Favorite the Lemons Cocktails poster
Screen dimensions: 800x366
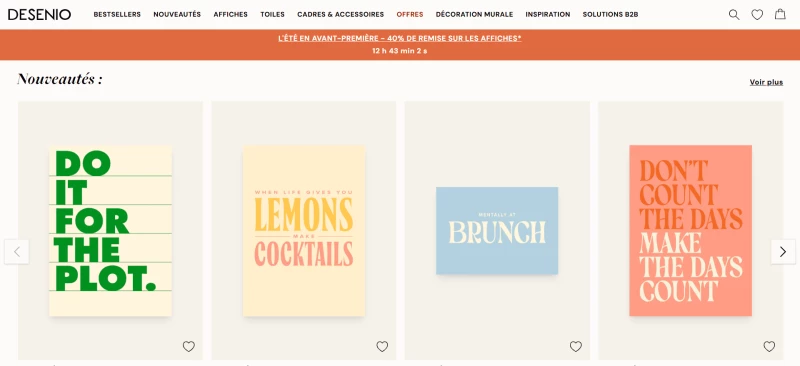[x=382, y=347]
